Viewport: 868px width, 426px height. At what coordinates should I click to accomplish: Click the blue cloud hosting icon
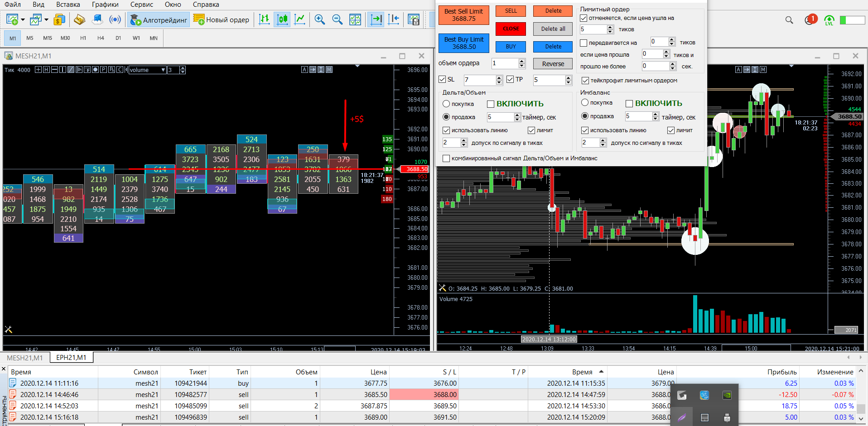tap(97, 19)
